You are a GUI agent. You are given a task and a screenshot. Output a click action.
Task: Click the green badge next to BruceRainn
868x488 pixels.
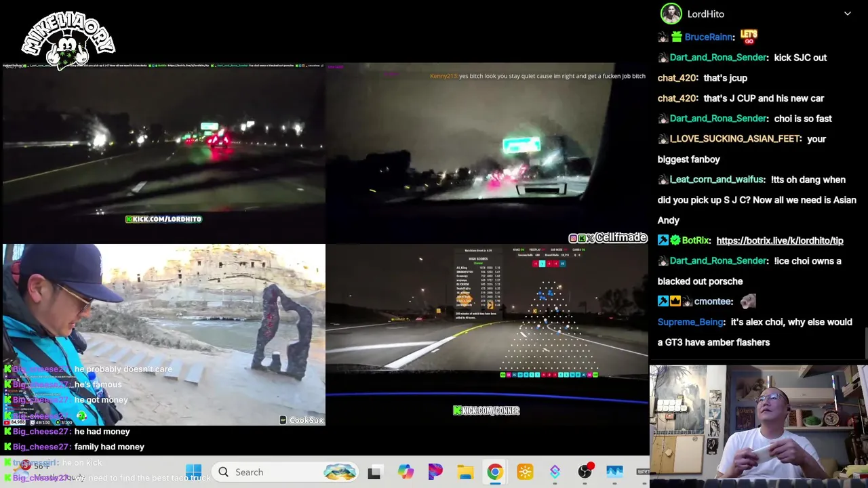coord(676,37)
